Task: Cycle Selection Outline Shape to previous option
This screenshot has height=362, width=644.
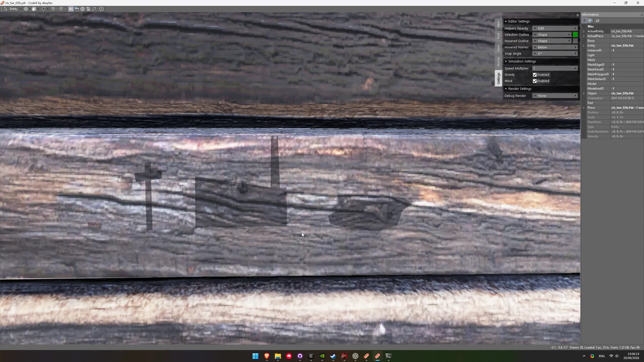Action: coord(535,35)
